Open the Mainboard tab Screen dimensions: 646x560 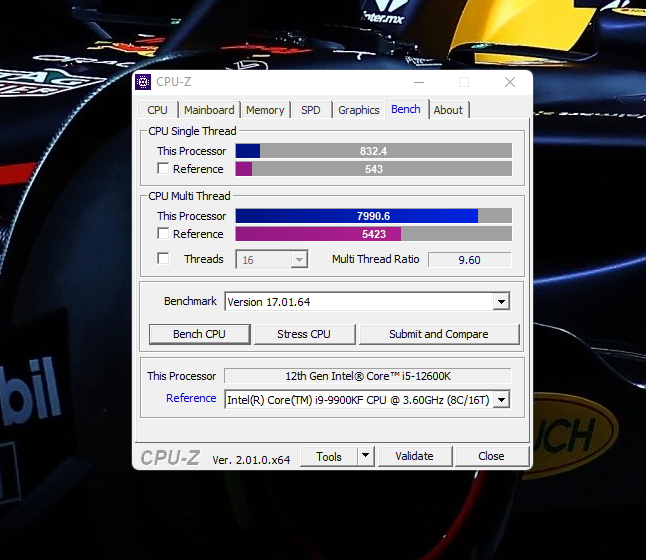(209, 110)
